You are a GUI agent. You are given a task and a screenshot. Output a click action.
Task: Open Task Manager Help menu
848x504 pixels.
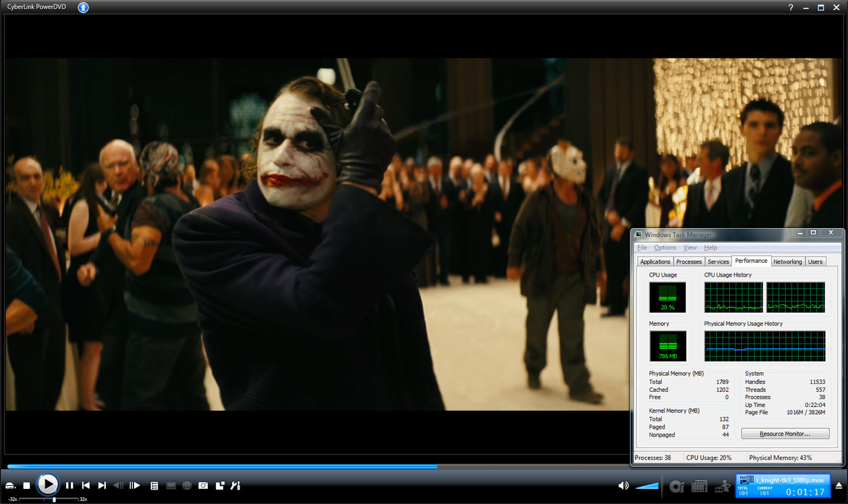pos(710,248)
